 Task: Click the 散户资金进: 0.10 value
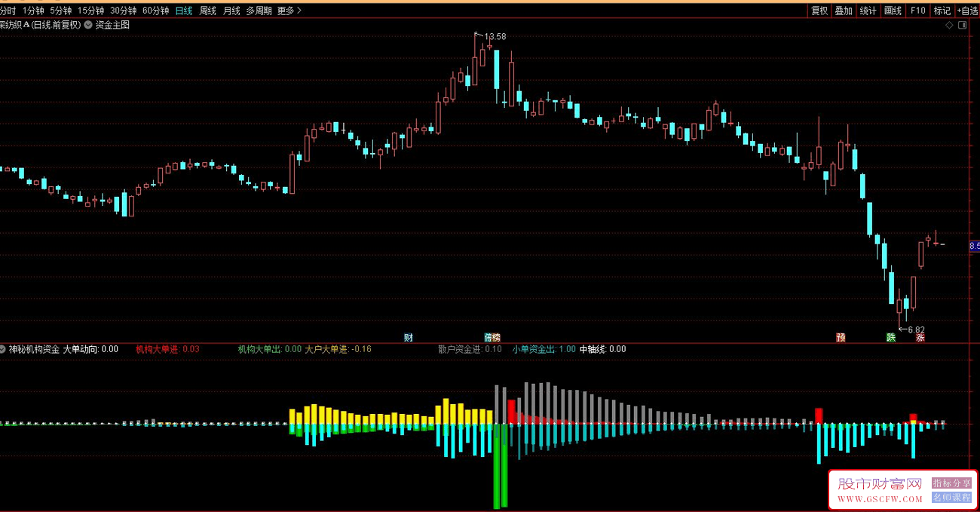[x=470, y=349]
